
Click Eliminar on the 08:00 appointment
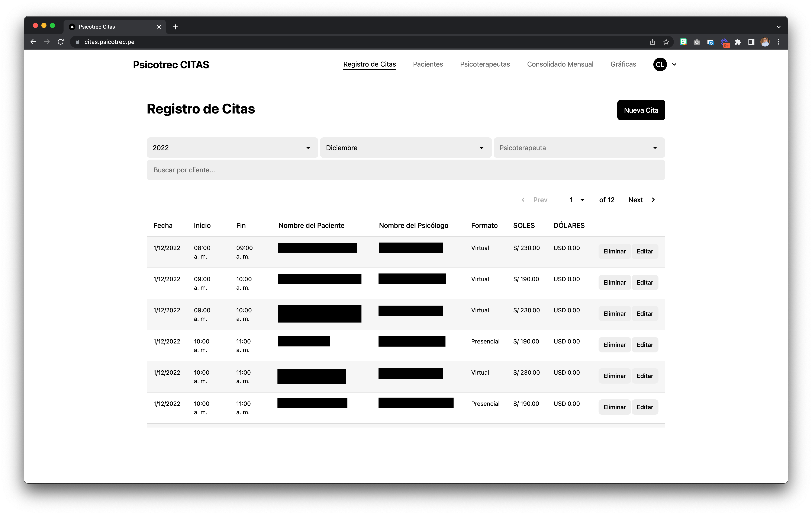614,252
